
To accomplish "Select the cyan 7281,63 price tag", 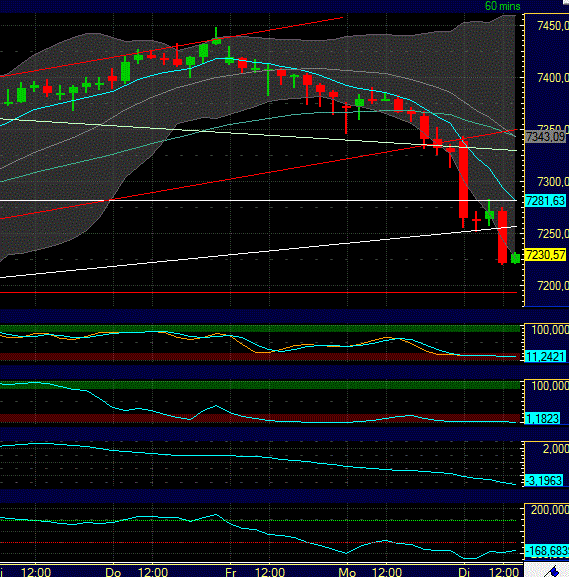I will pyautogui.click(x=545, y=201).
